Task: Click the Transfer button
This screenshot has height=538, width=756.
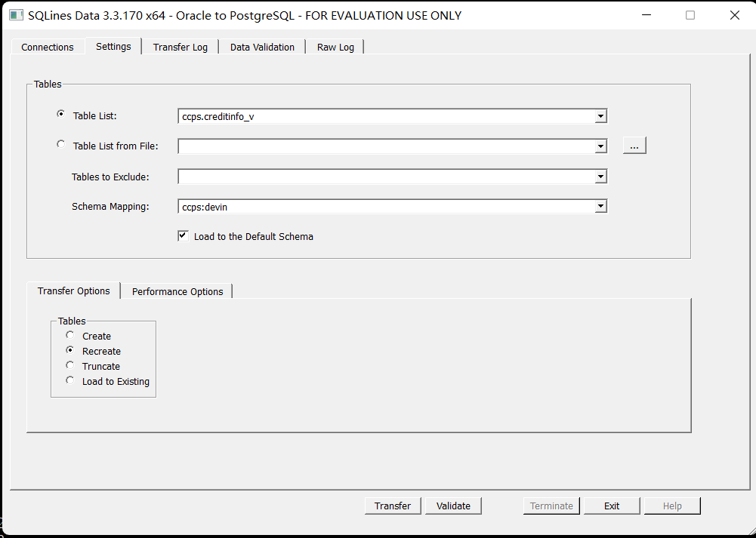Action: 393,506
